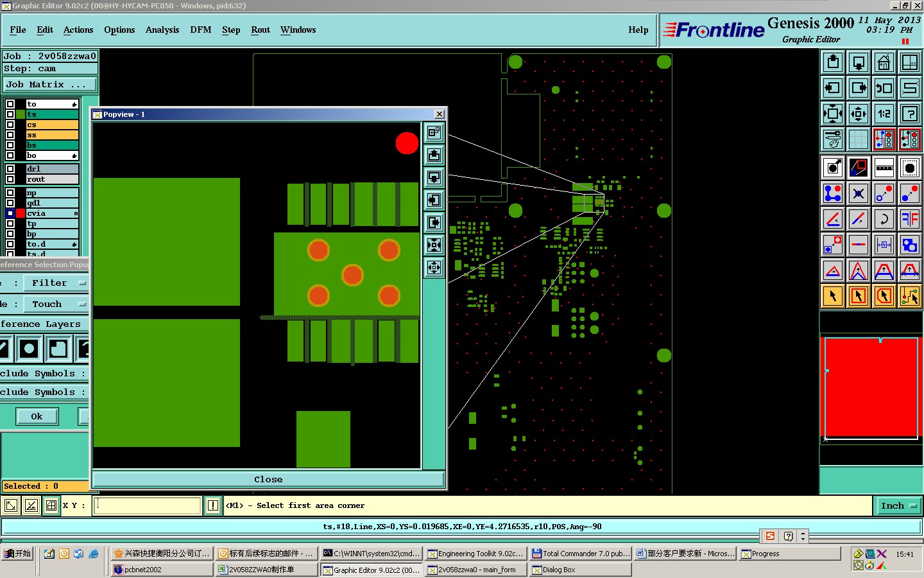The image size is (924, 578).
Task: Select layer name tp in layer list
Action: click(52, 223)
